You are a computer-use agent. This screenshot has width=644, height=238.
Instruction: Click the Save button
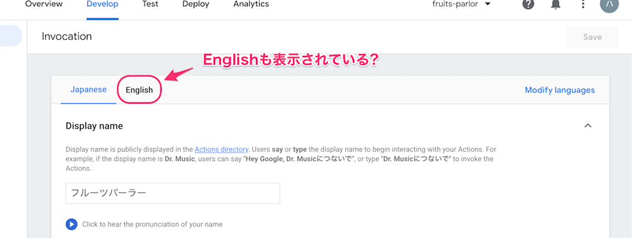click(x=592, y=37)
